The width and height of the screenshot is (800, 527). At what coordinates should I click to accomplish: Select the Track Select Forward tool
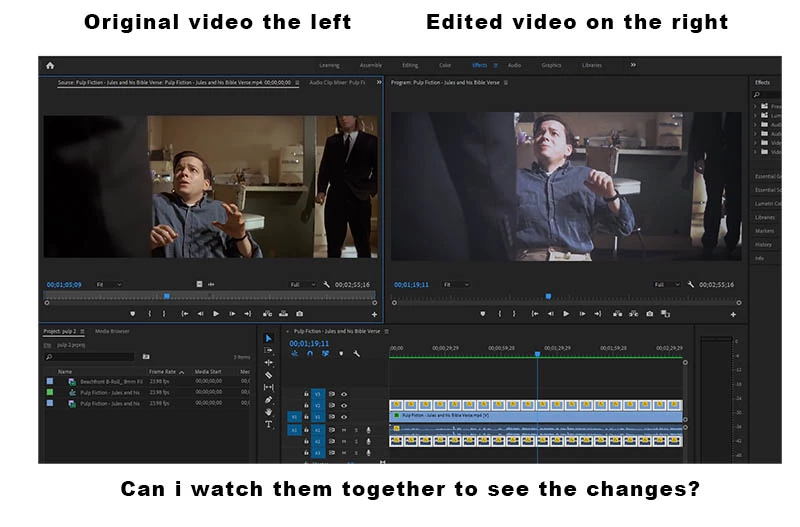[x=269, y=350]
